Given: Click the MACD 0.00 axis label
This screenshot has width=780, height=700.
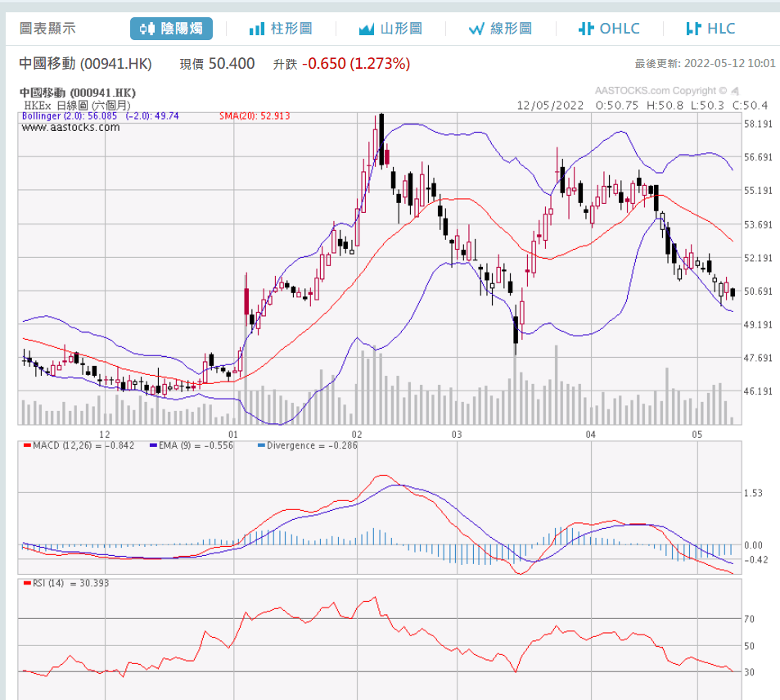Looking at the screenshot, I should [753, 545].
